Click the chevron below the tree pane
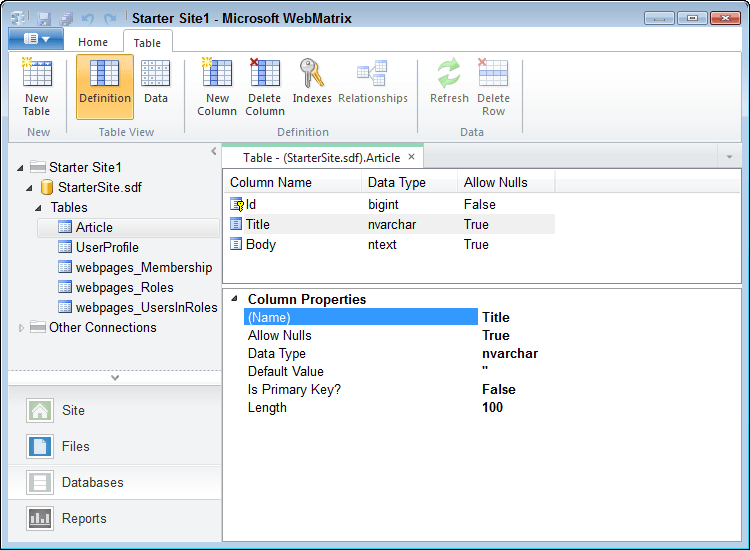Viewport: 750px width, 550px height. [115, 378]
